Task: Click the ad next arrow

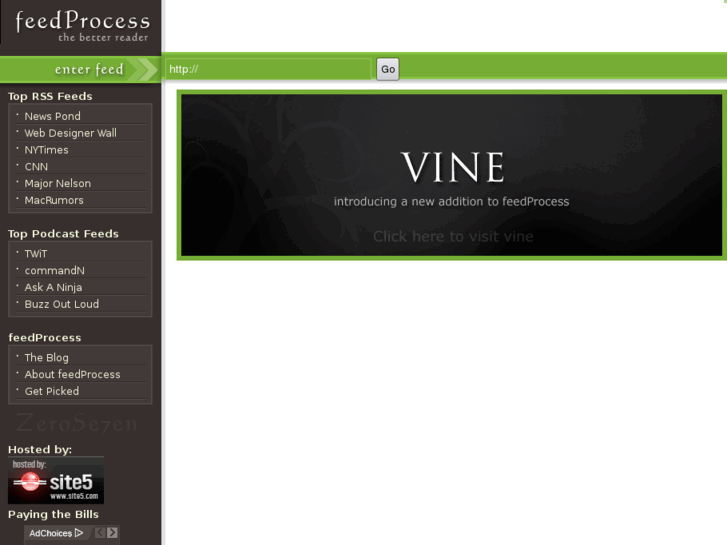Action: [x=112, y=533]
